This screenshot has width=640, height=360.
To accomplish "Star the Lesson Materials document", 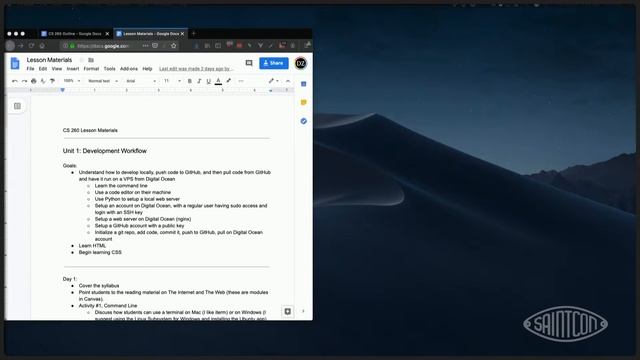I will point(81,60).
